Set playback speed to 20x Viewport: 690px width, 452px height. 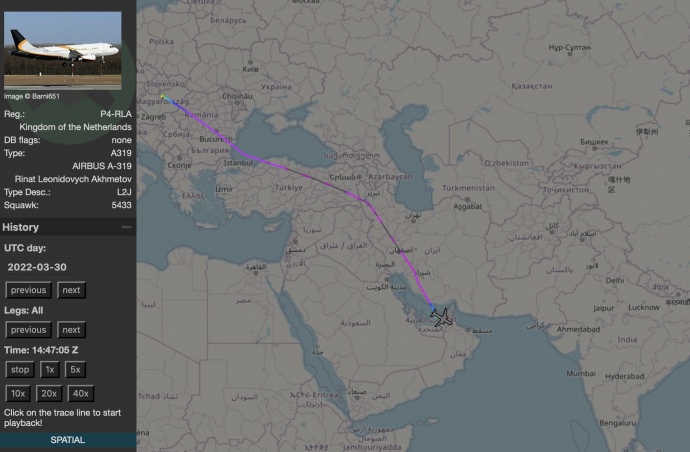[x=50, y=393]
